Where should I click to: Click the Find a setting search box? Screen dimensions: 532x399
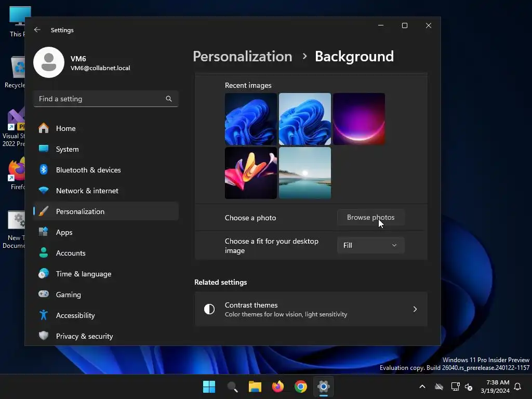[x=106, y=99]
